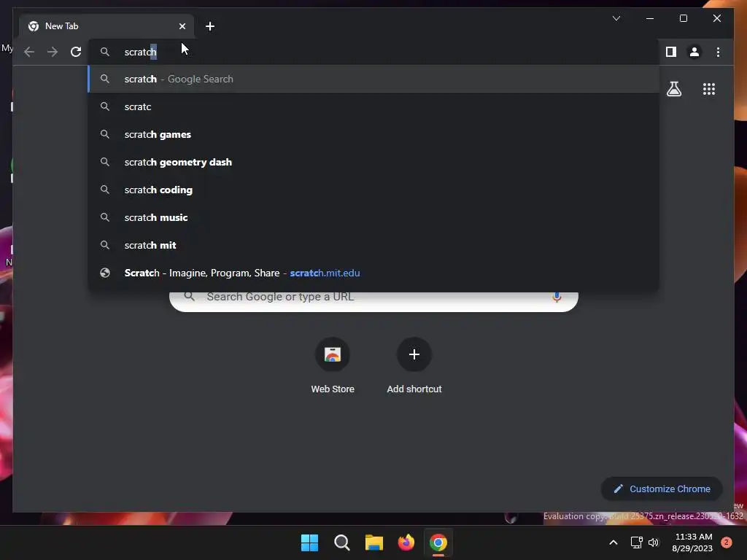Screen dimensions: 747x560
Task: Choose 'scratch coding' suggestion
Action: point(373,190)
